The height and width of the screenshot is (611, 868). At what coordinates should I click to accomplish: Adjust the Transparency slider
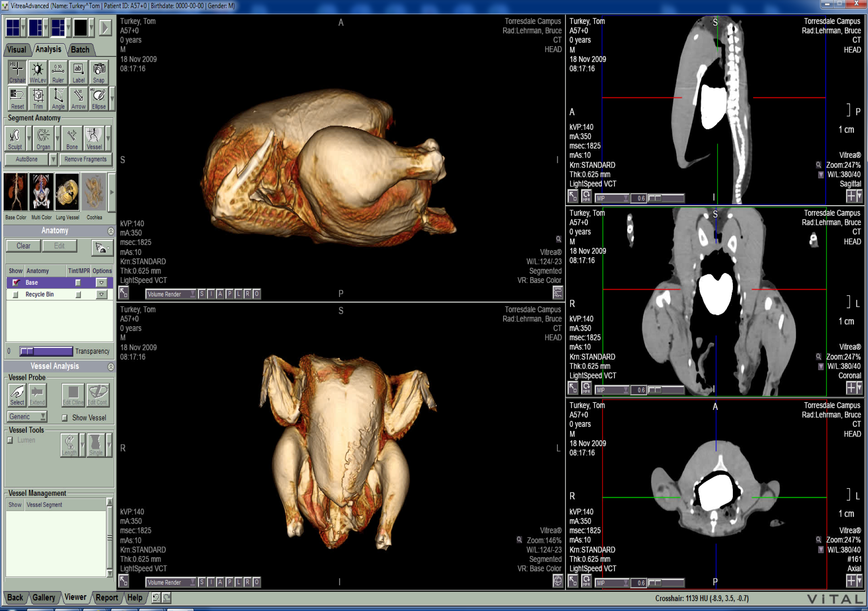pyautogui.click(x=46, y=351)
